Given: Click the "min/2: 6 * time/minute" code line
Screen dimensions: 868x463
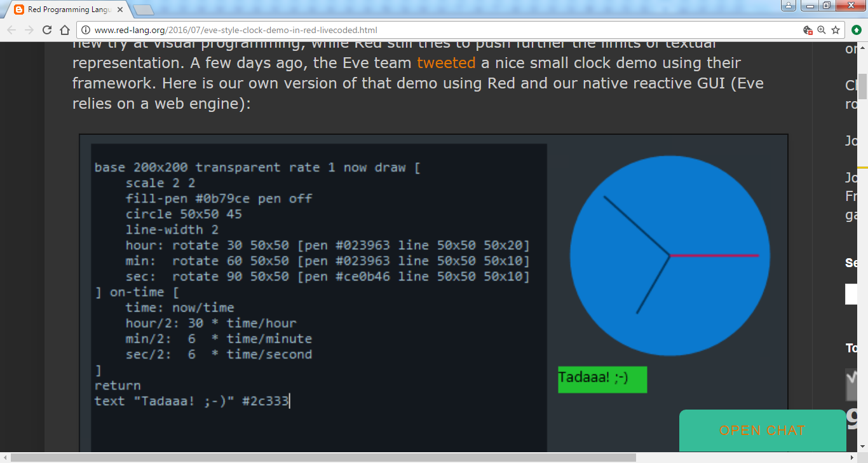Looking at the screenshot, I should [219, 339].
